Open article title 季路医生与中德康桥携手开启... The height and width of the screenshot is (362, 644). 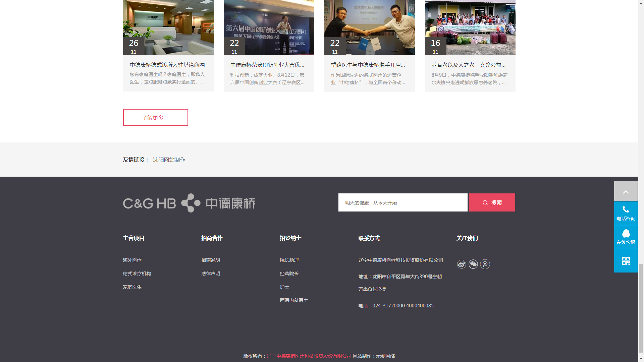pos(368,65)
